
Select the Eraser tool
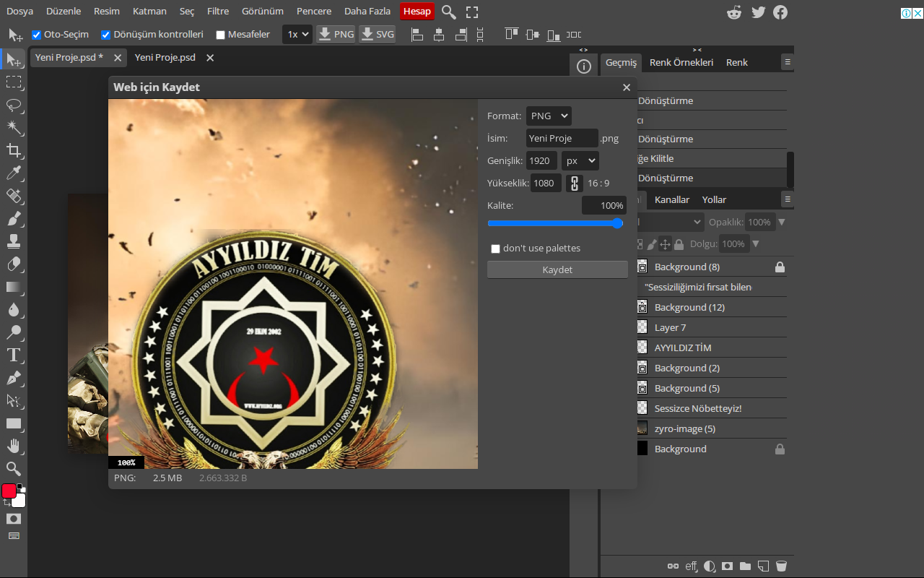pyautogui.click(x=14, y=264)
